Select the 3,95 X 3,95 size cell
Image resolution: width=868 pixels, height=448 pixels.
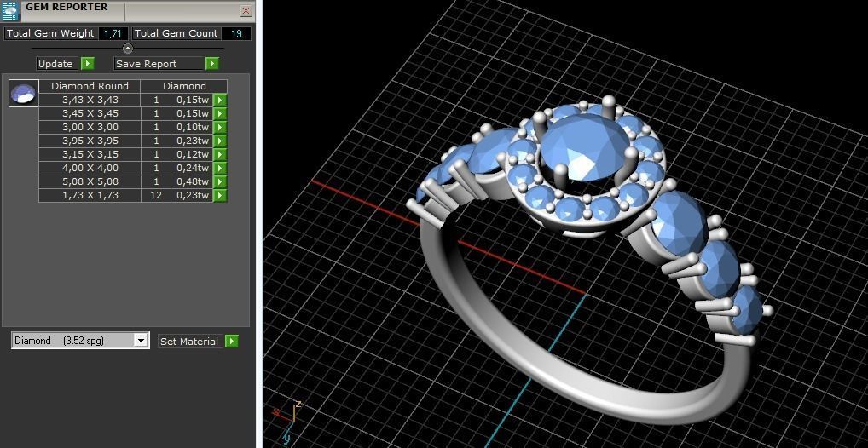point(90,141)
